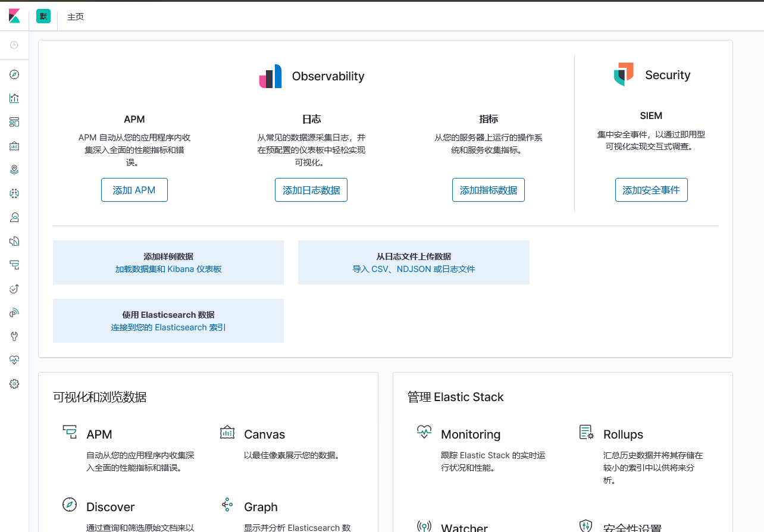Open SIEM from the sidebar
Viewport: 764px width, 532px height.
coord(14,312)
